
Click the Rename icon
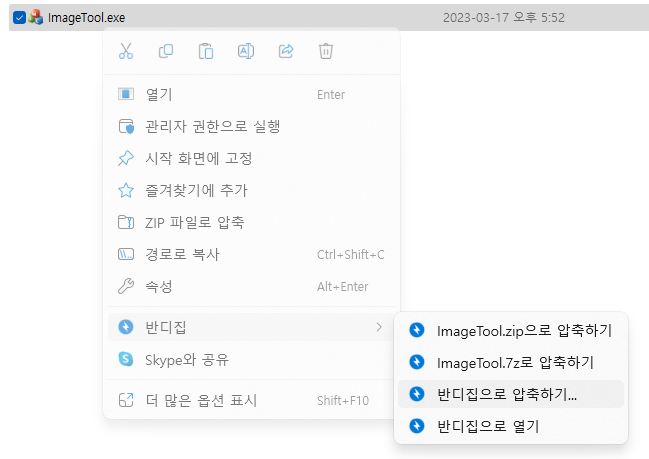[246, 51]
